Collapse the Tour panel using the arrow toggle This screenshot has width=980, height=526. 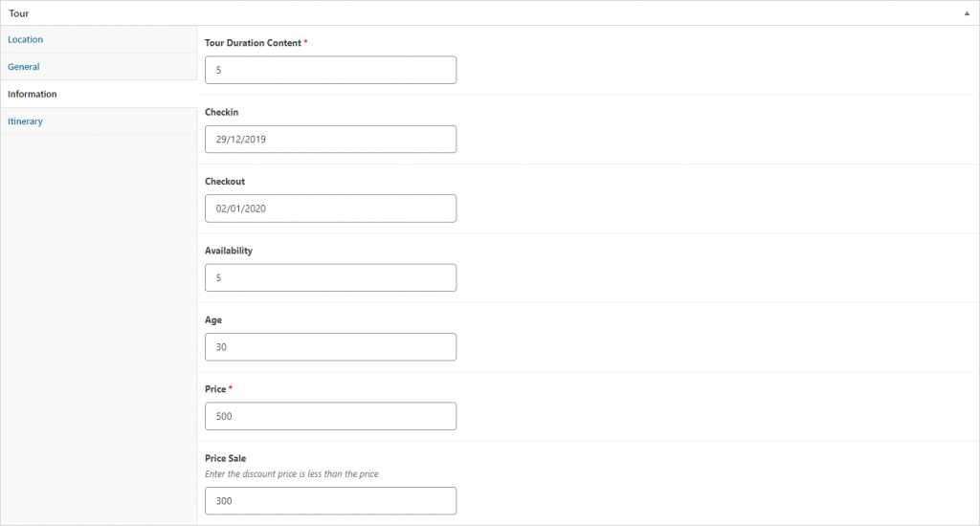pyautogui.click(x=967, y=13)
